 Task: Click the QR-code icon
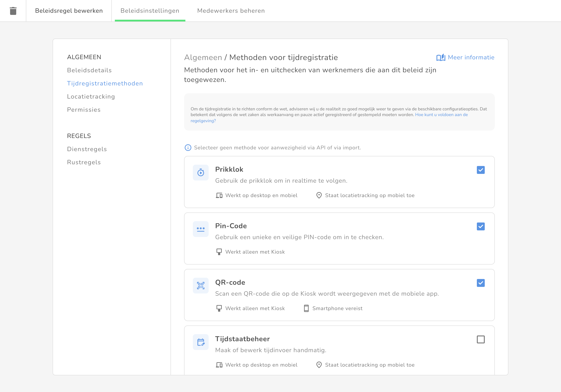[x=201, y=286]
